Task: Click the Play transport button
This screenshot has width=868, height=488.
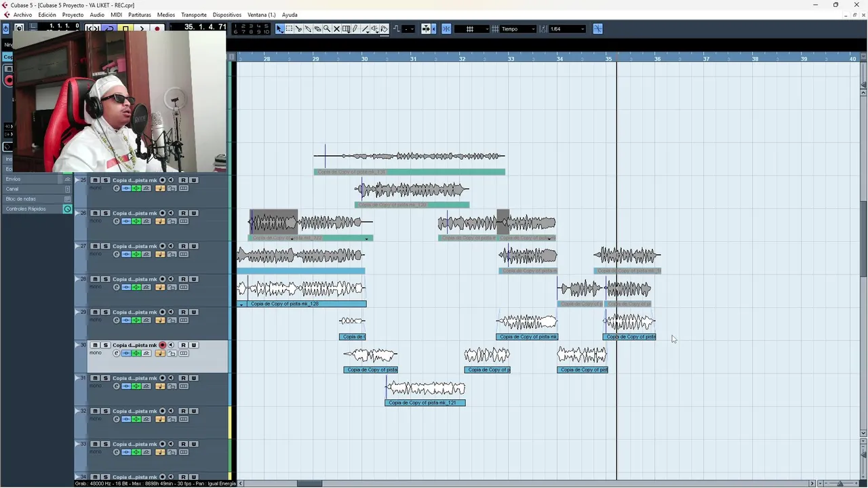Action: click(x=142, y=28)
